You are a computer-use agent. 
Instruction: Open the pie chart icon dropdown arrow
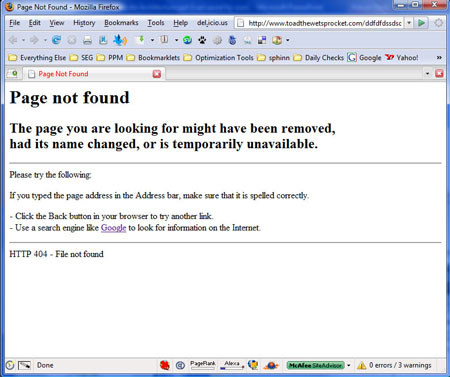pyautogui.click(x=287, y=41)
